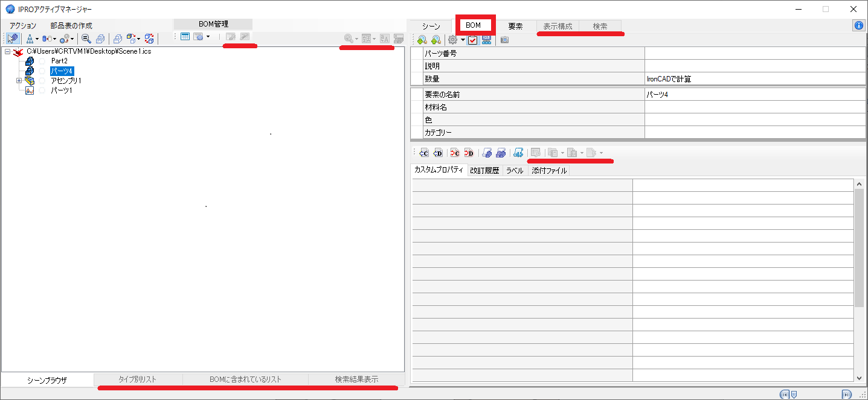
Task: Click the 色 property value field
Action: pos(755,120)
